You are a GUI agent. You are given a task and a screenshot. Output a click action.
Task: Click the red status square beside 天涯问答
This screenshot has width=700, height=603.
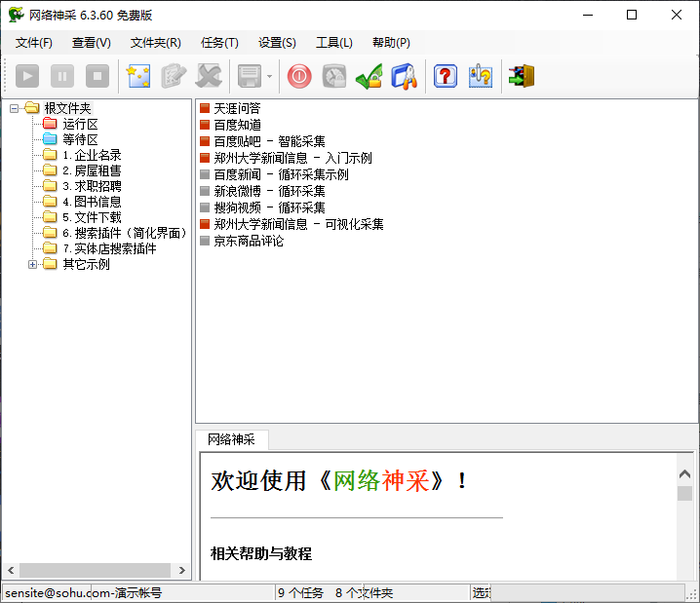pos(205,108)
